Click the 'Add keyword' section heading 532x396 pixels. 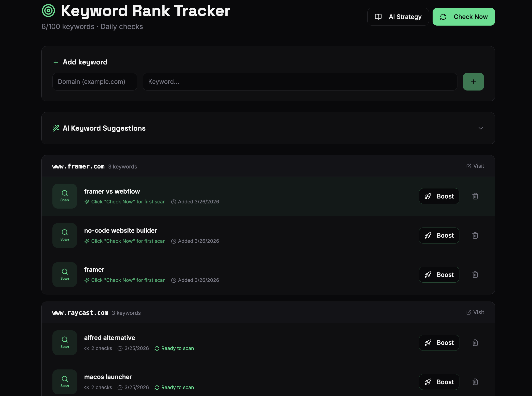click(85, 62)
